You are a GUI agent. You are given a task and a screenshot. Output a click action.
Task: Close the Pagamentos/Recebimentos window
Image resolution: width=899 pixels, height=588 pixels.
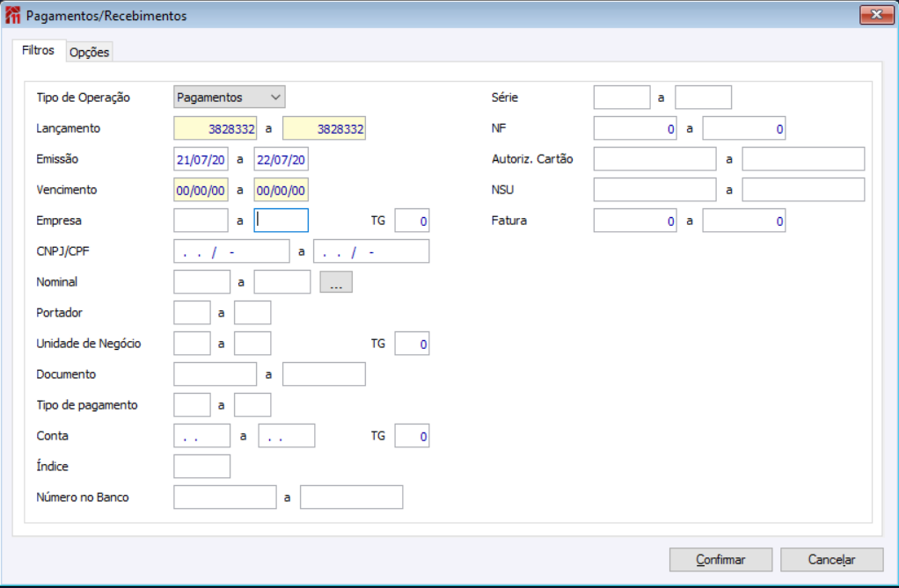click(x=876, y=14)
